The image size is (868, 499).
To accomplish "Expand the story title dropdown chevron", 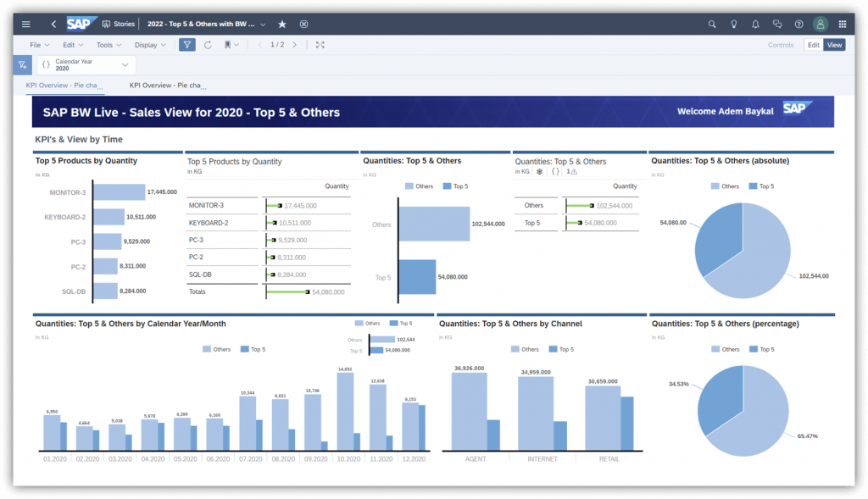I will tap(263, 25).
